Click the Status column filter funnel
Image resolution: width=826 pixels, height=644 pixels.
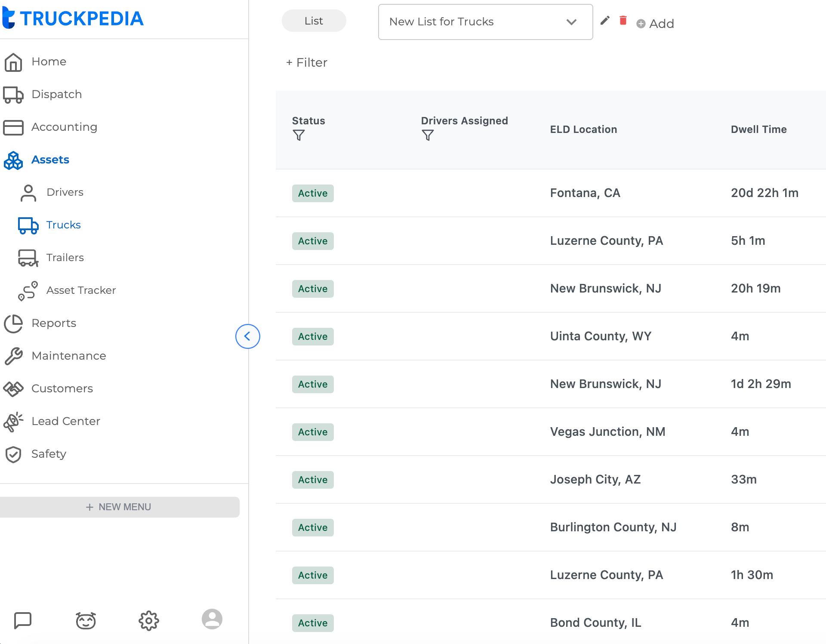(299, 136)
